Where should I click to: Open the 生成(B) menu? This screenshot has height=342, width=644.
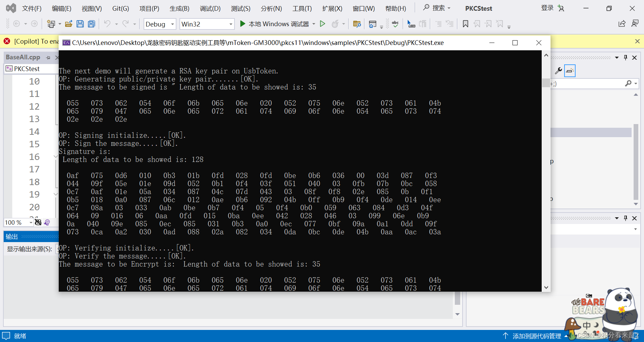(179, 8)
